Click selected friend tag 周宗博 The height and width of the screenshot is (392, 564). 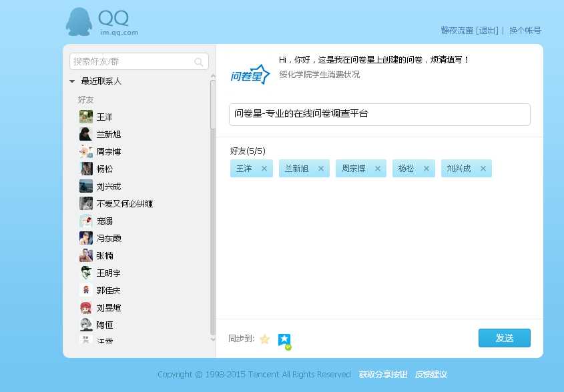point(361,168)
